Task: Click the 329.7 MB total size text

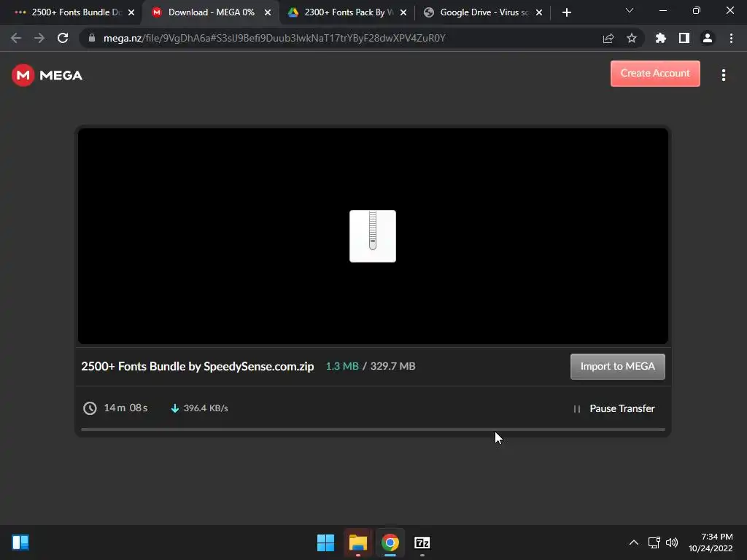Action: click(x=392, y=366)
